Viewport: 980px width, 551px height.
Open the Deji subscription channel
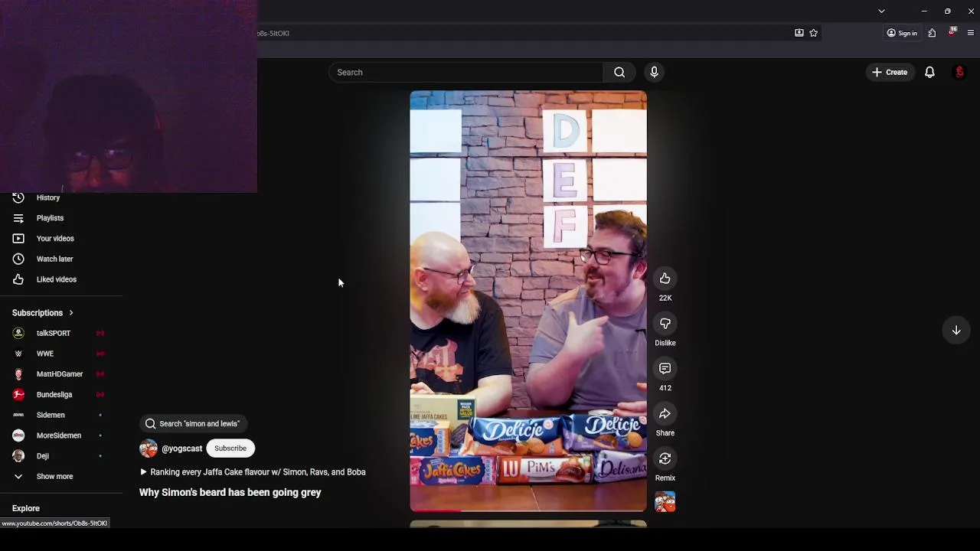coord(42,456)
